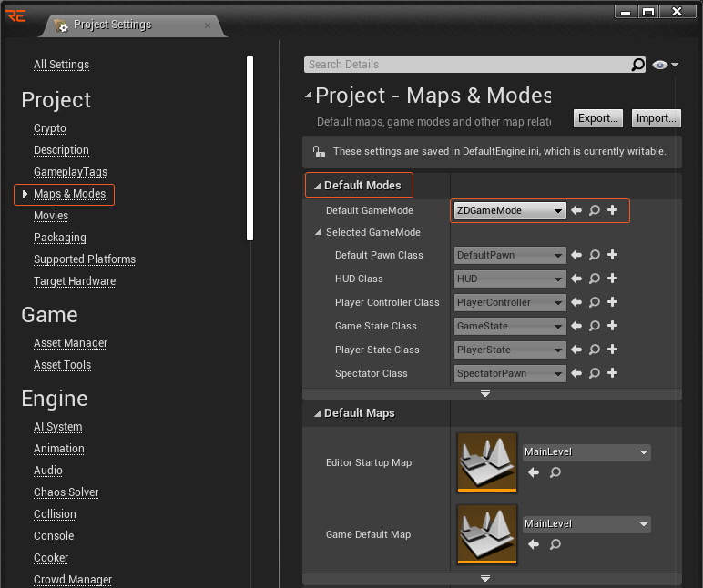Open Packaging settings in the sidebar
Screen dimensions: 703x588
click(x=60, y=238)
